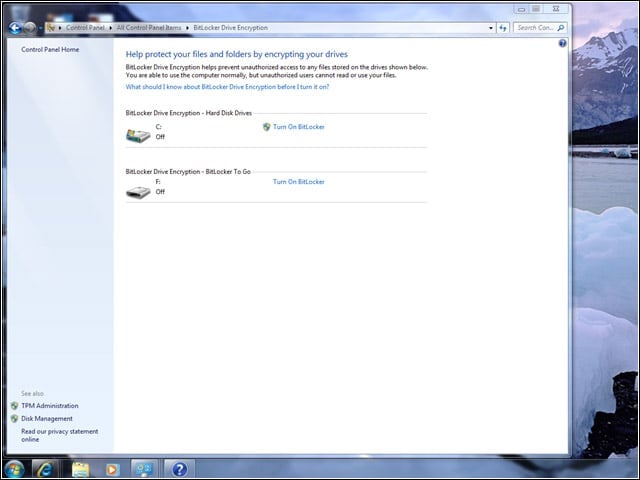The width and height of the screenshot is (640, 480).
Task: Open the recent pages dropdown beside navigation arrows
Action: point(40,28)
